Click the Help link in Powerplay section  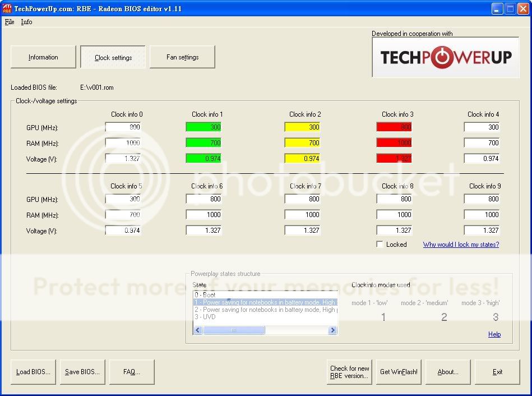[494, 334]
